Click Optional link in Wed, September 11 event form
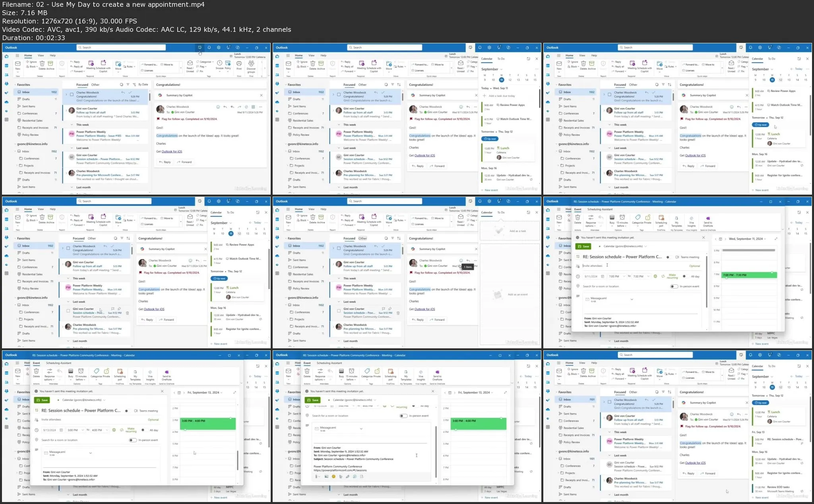Screen dimensions: 814x504 (694, 266)
